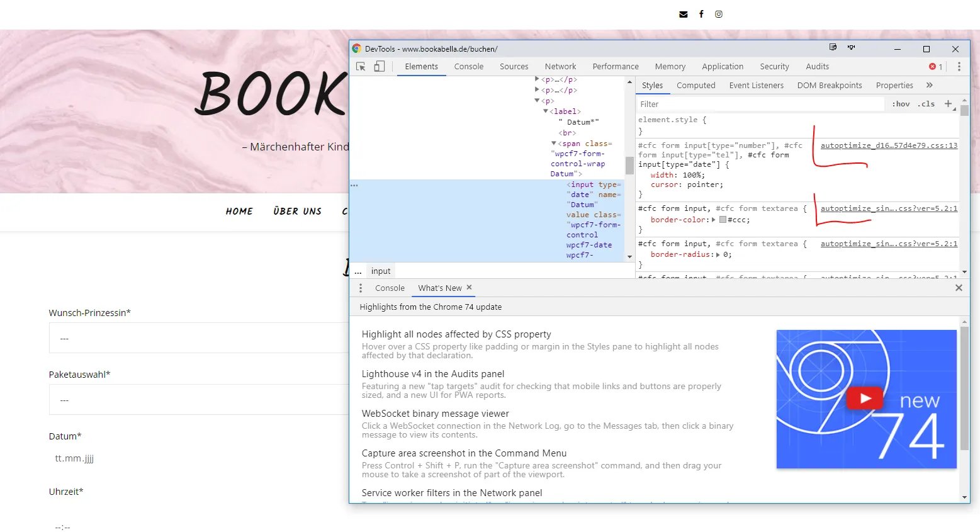
Task: Select the What's New drawer tab
Action: (440, 288)
